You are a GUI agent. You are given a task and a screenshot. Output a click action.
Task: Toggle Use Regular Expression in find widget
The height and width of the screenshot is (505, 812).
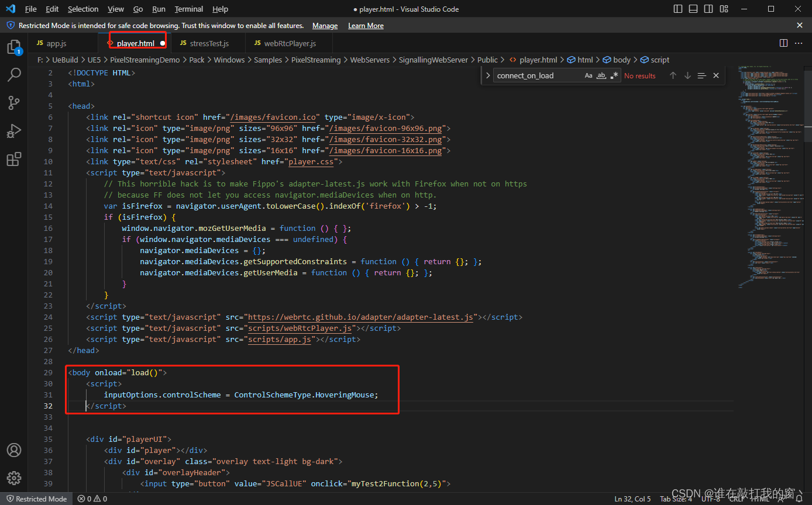tap(614, 75)
